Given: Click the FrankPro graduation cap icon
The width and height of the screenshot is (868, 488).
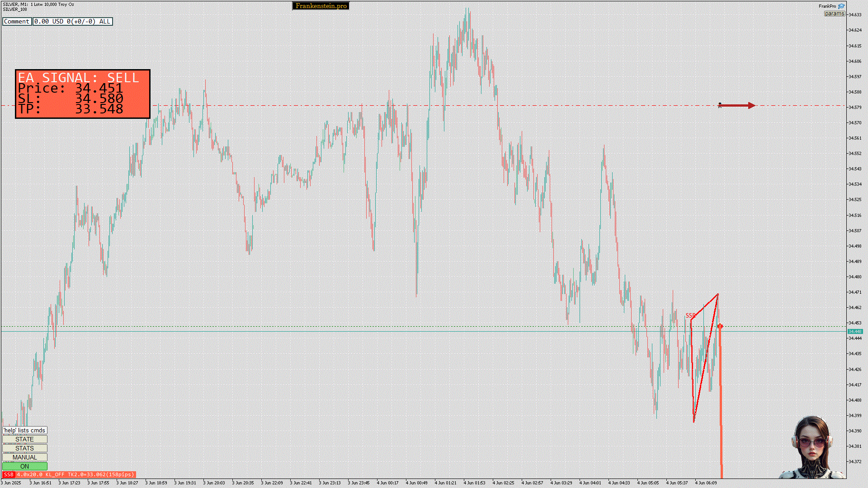Looking at the screenshot, I should (x=841, y=6).
